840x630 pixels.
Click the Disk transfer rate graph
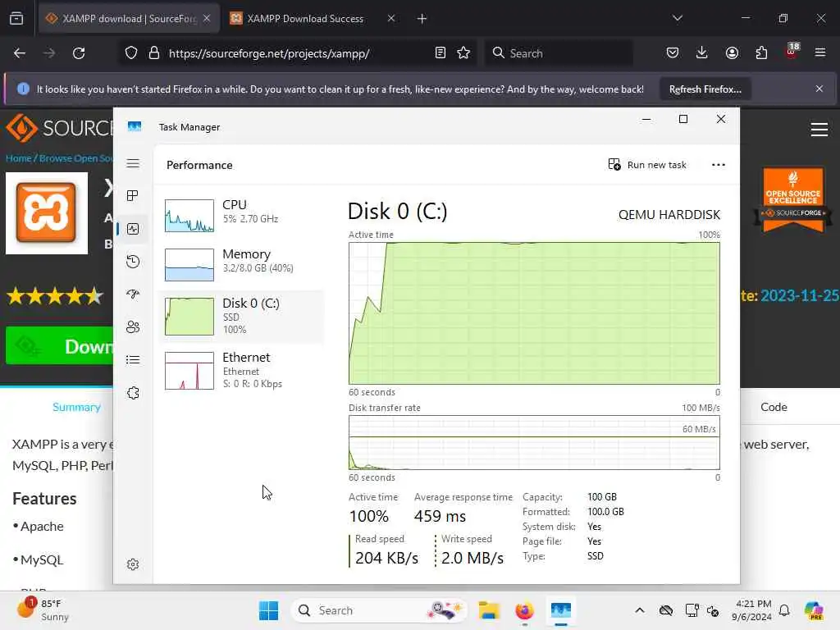pos(534,442)
